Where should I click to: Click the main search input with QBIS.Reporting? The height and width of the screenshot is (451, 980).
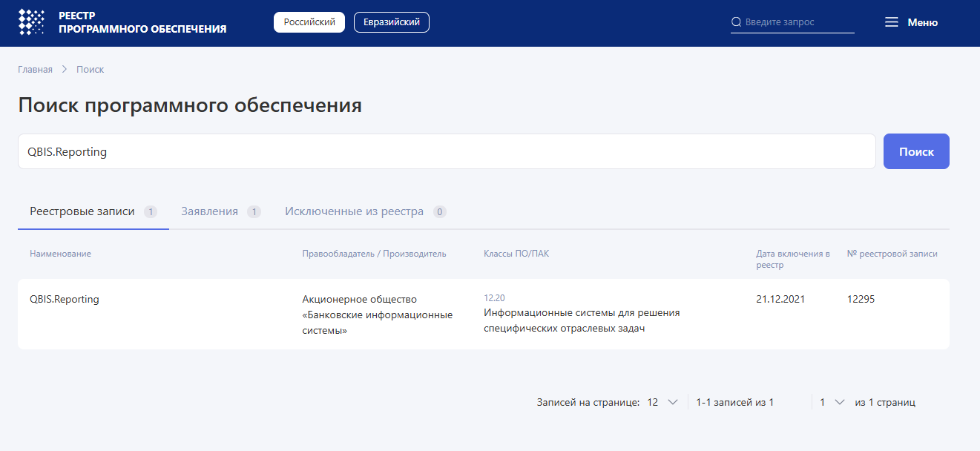(447, 151)
